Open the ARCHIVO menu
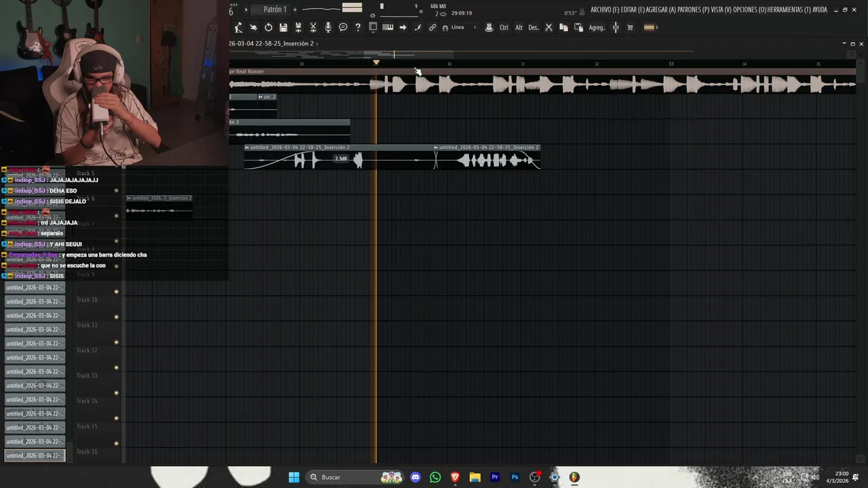This screenshot has width=868, height=488. 605,9
